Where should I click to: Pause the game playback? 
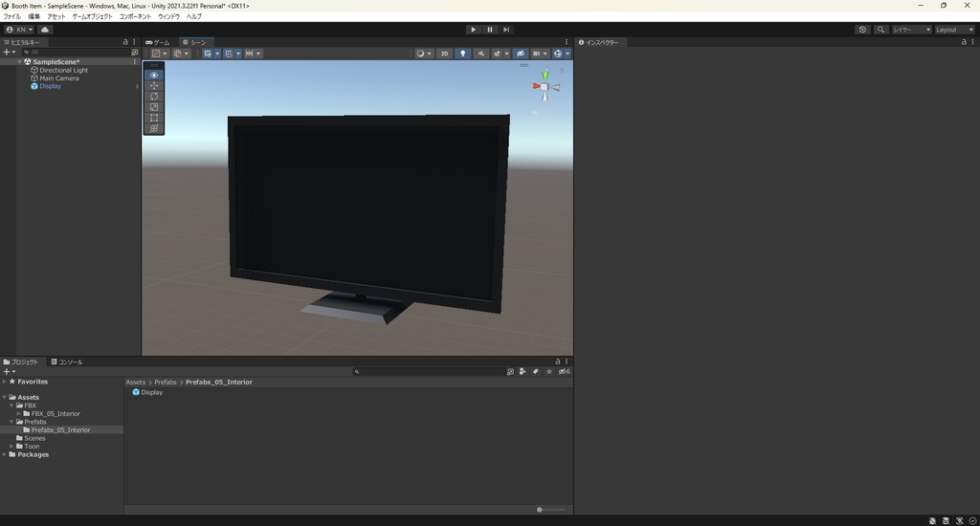point(490,30)
